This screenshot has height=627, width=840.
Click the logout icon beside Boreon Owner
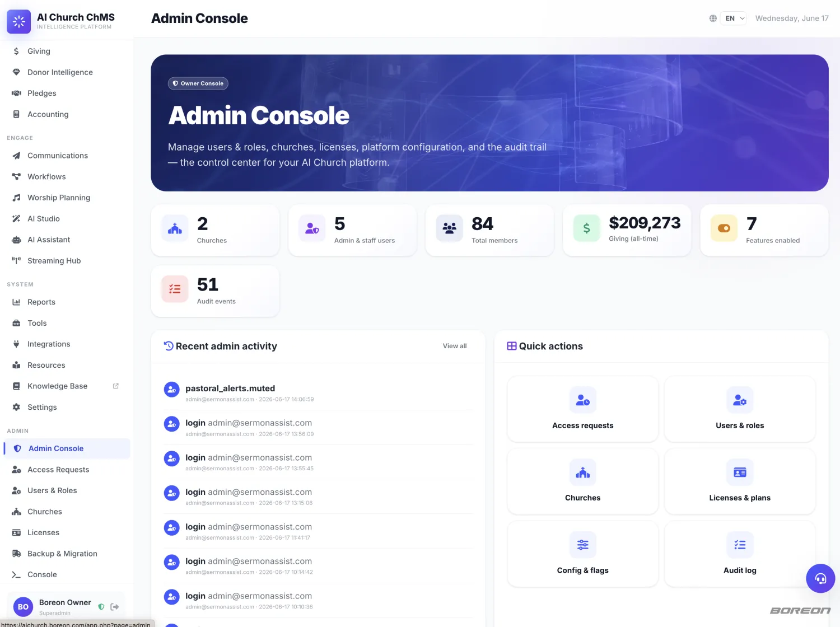click(x=115, y=607)
